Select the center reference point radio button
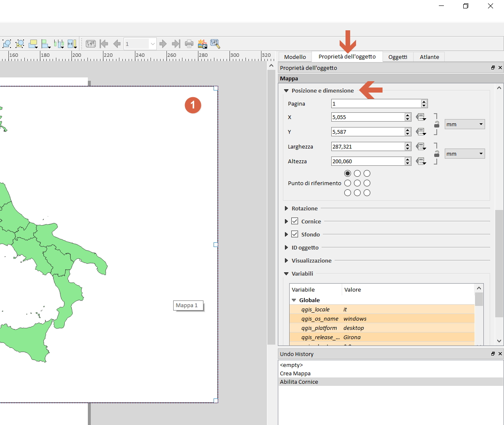504x425 pixels. point(357,183)
